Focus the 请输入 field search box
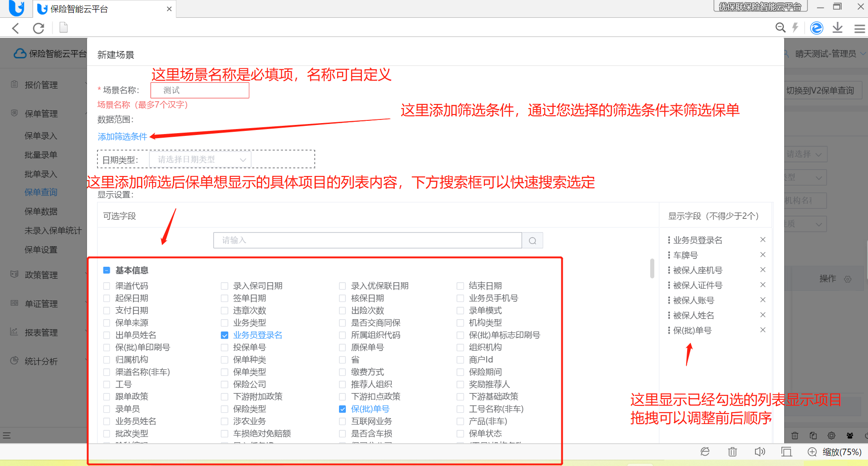Screen dimensions: 868x466 coord(368,240)
